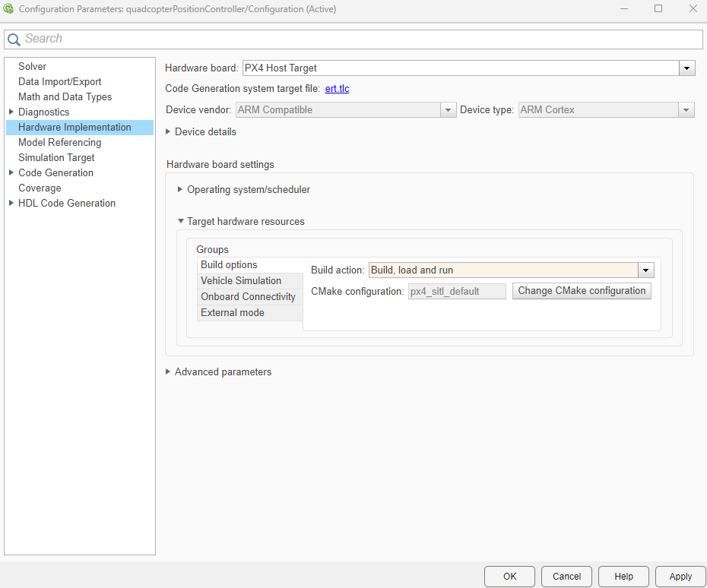Viewport: 707px width, 588px height.
Task: Open the Build action dropdown
Action: (645, 270)
